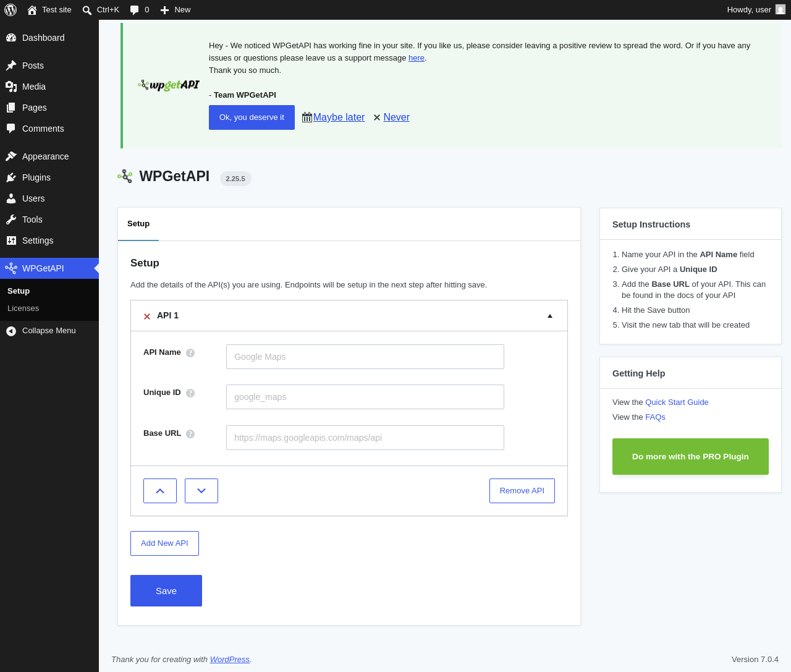The image size is (791, 672).
Task: Click the Appearance paintbrush icon
Action: click(11, 156)
